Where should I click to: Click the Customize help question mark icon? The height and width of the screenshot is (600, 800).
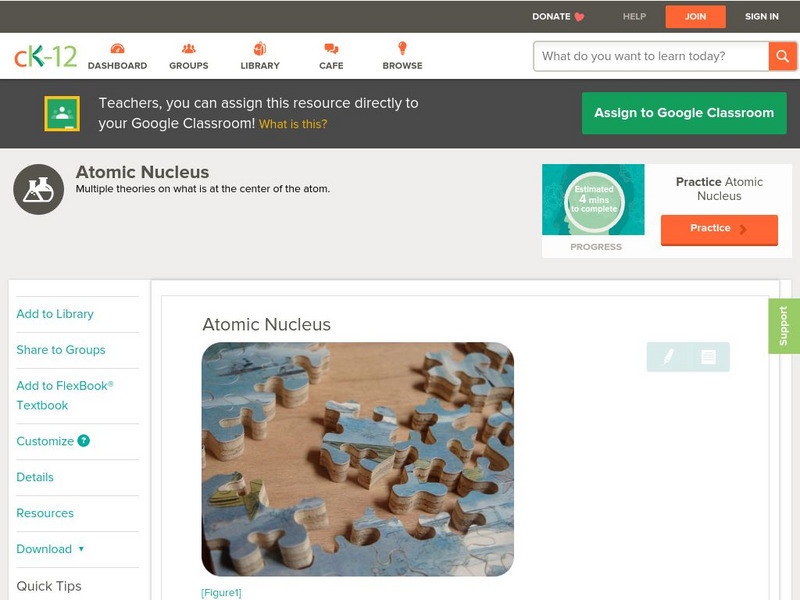pos(84,441)
